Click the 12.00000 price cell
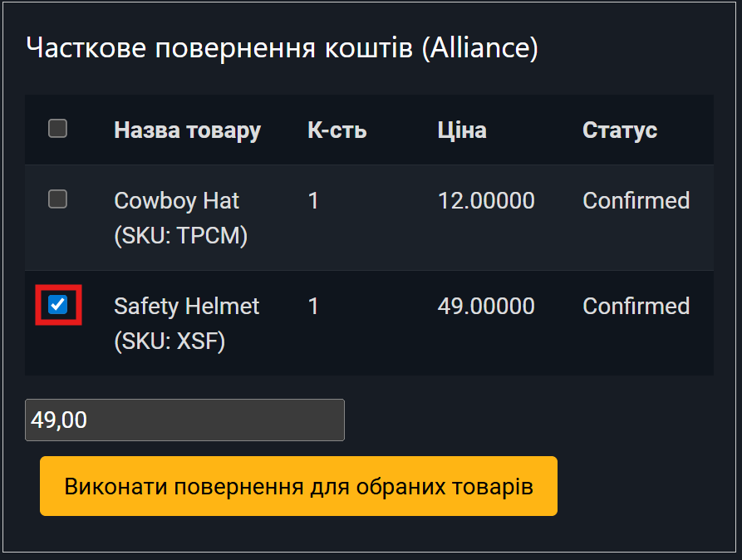The height and width of the screenshot is (560, 742). pyautogui.click(x=486, y=201)
